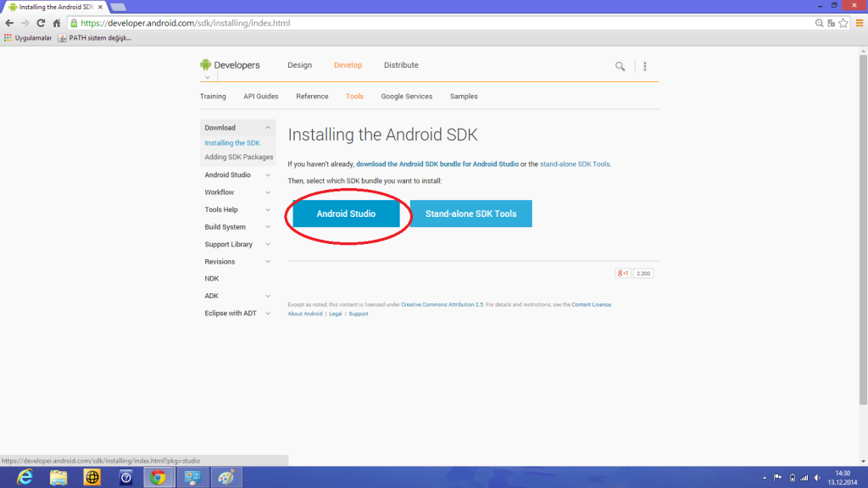Image resolution: width=868 pixels, height=488 pixels.
Task: Click the Uygulamalar apps bookmark icon
Action: (x=8, y=38)
